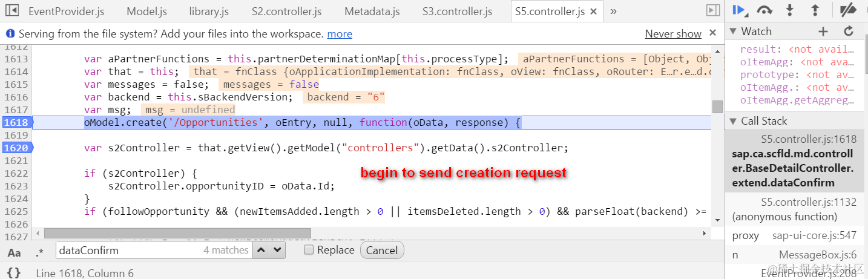Viewport: 868px width, 279px height.
Task: Click the 'Call Stack' section title
Action: click(764, 121)
